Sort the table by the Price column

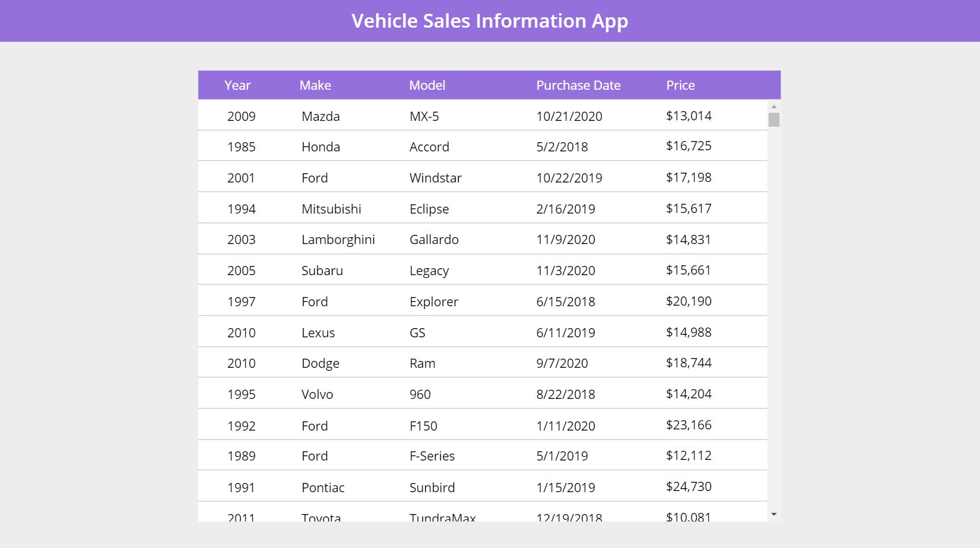pos(680,85)
